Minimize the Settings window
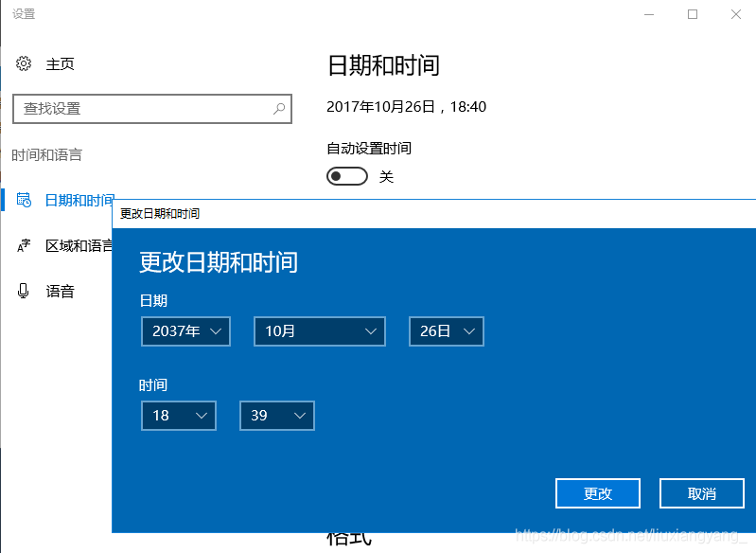Viewport: 756px width, 553px height. (x=649, y=14)
